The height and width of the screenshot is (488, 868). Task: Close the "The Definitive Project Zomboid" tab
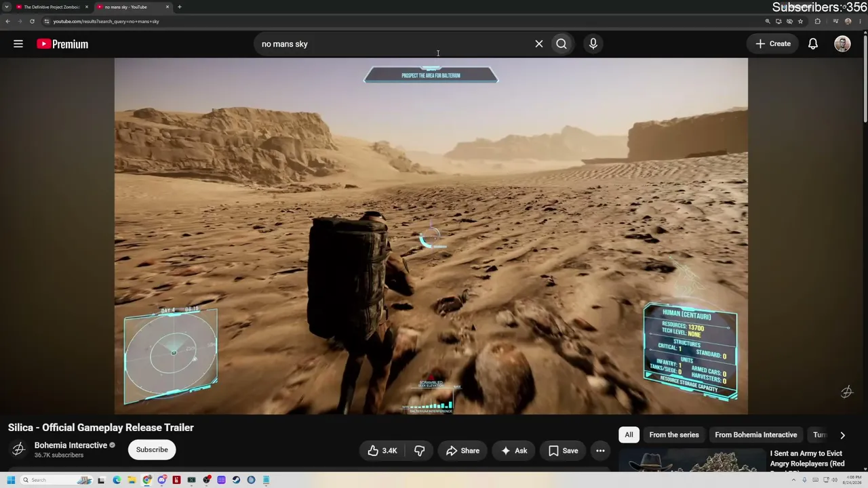[x=87, y=7]
